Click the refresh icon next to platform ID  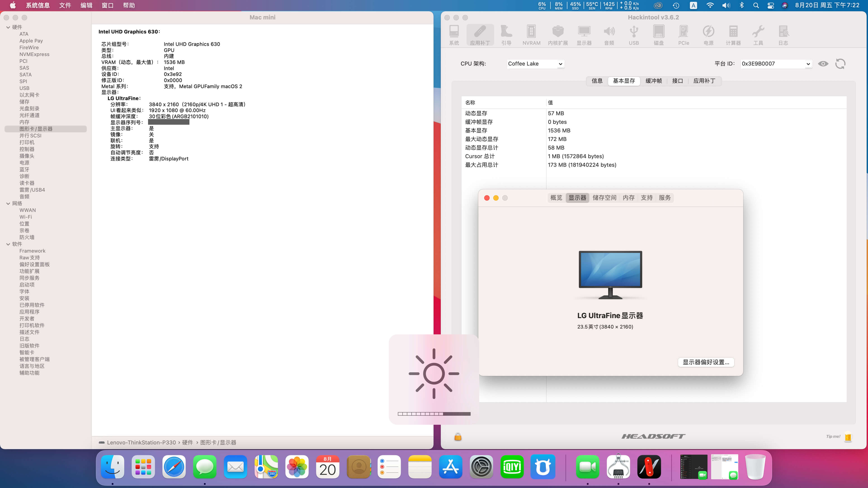[840, 64]
